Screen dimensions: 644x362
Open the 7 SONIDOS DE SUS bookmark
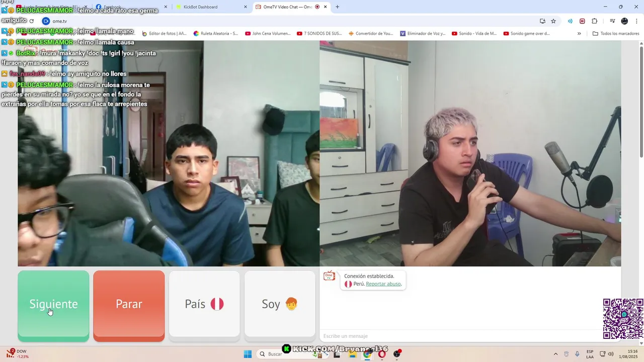tap(319, 34)
